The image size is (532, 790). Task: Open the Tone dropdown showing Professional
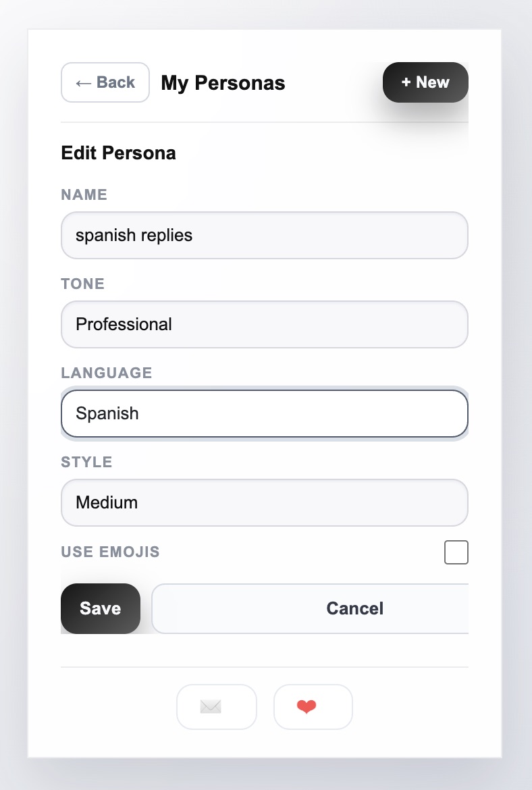click(x=265, y=324)
